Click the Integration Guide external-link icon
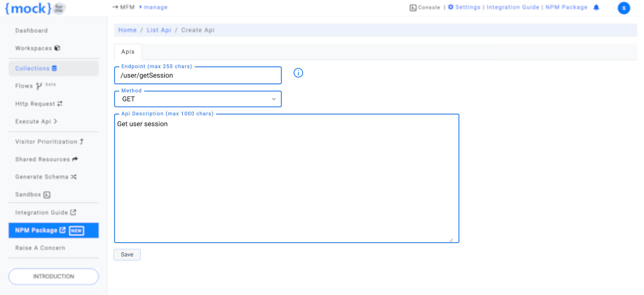Screen dimensions: 644x295 click(x=73, y=212)
